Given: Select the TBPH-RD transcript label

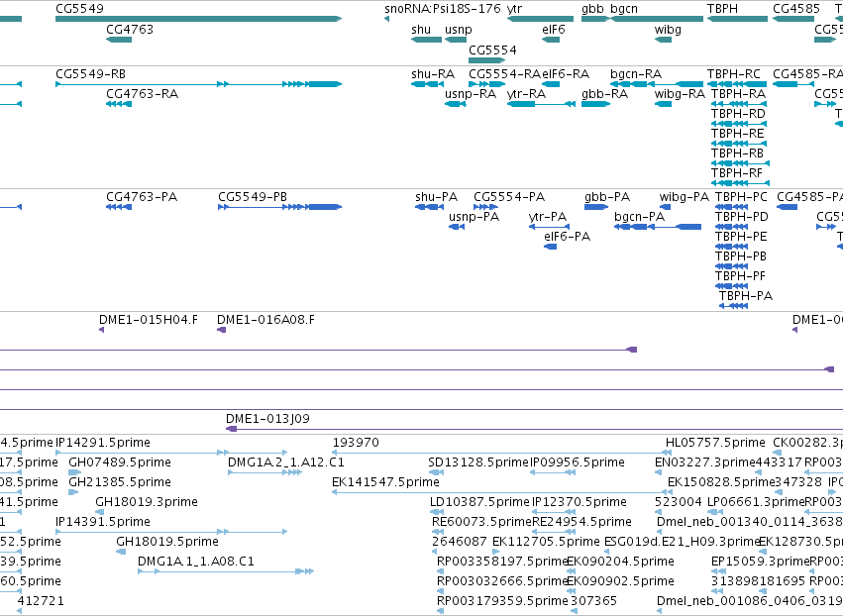Looking at the screenshot, I should click(x=738, y=114).
